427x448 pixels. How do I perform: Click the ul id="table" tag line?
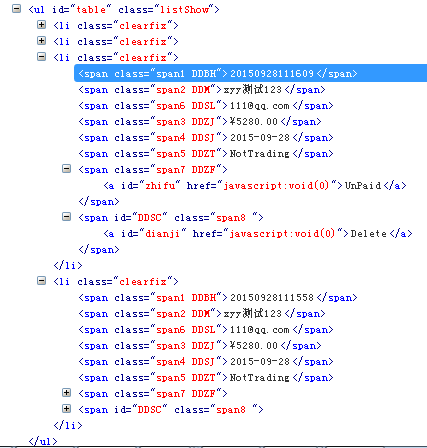pyautogui.click(x=124, y=9)
